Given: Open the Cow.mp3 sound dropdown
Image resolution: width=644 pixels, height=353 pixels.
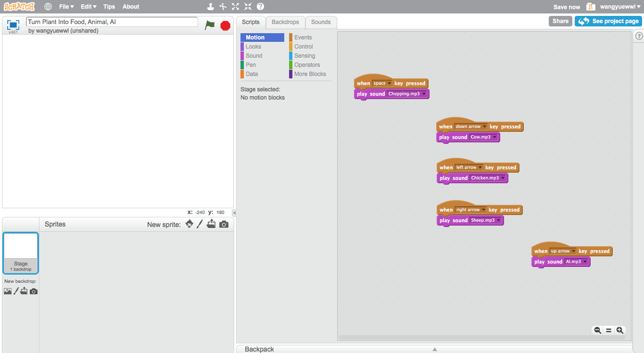Looking at the screenshot, I should [495, 138].
